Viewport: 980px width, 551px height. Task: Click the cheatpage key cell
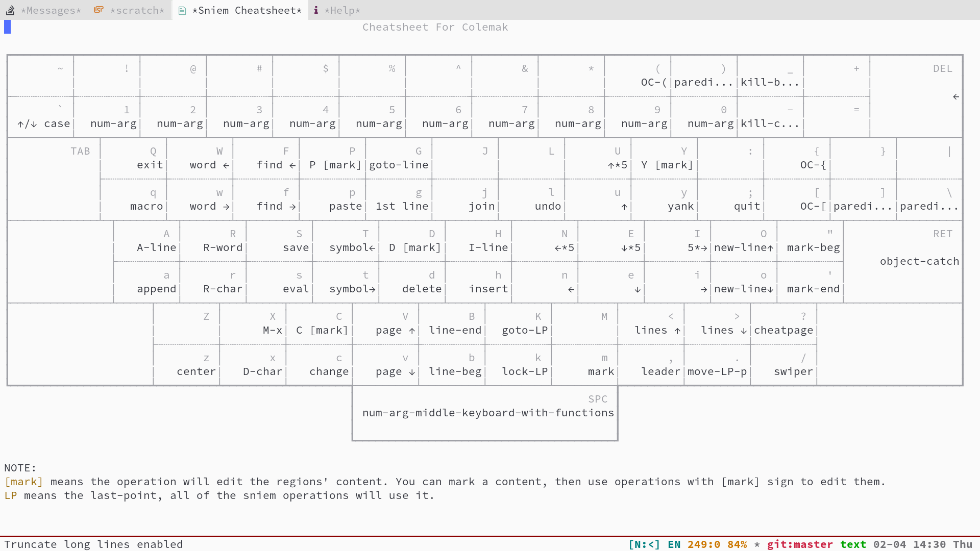(x=783, y=330)
